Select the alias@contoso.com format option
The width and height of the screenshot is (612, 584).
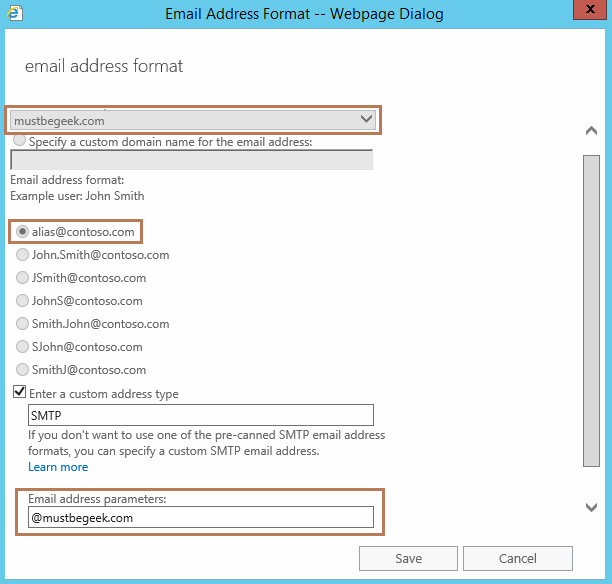(23, 231)
